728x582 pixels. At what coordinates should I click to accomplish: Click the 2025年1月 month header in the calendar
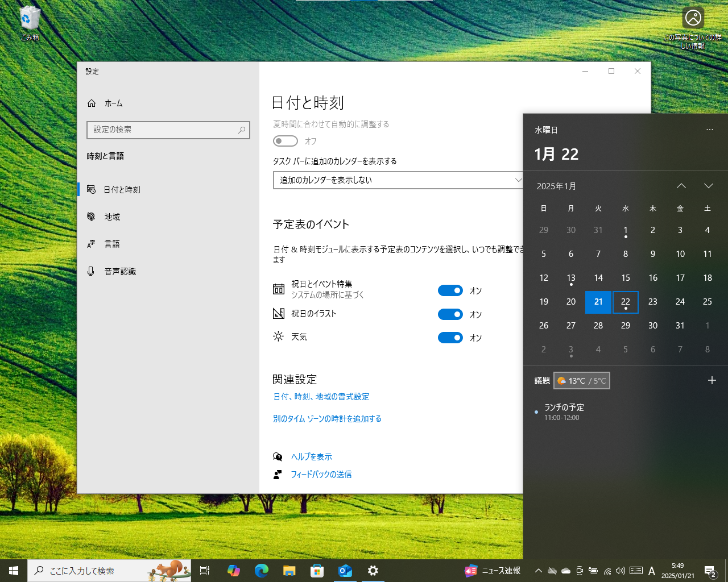(x=556, y=186)
